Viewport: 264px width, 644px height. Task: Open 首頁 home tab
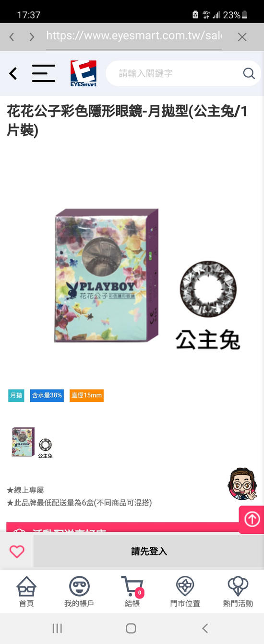click(26, 591)
